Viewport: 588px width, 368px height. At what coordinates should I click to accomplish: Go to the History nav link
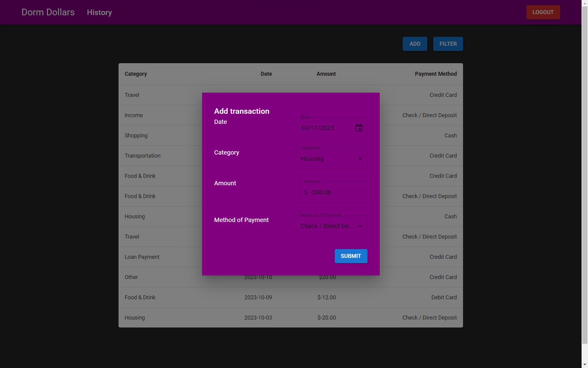pos(99,13)
